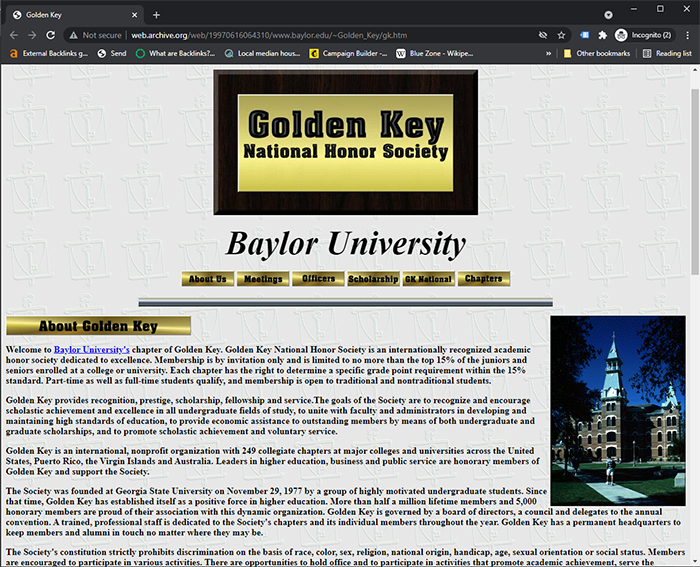Open the What are Backlinks bookmark
This screenshot has width=700, height=567.
pos(175,54)
